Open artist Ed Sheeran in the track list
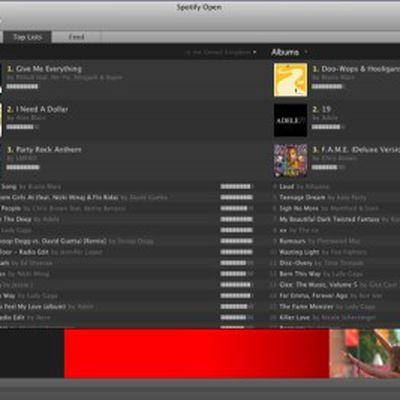Screen dimensions: 400x400 pos(36,263)
